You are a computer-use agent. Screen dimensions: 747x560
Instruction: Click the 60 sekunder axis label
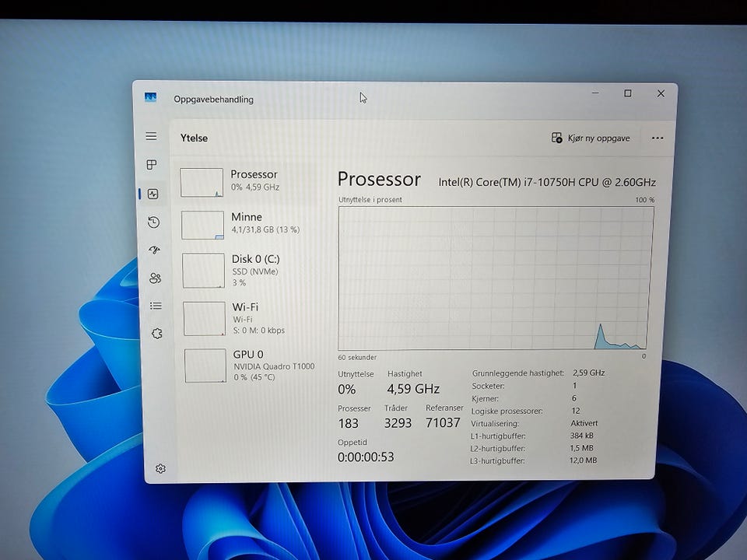(x=357, y=357)
